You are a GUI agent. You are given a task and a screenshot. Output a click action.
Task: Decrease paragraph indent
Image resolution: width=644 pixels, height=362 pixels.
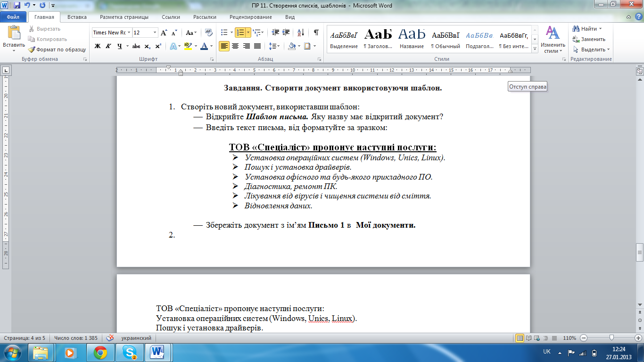click(276, 33)
